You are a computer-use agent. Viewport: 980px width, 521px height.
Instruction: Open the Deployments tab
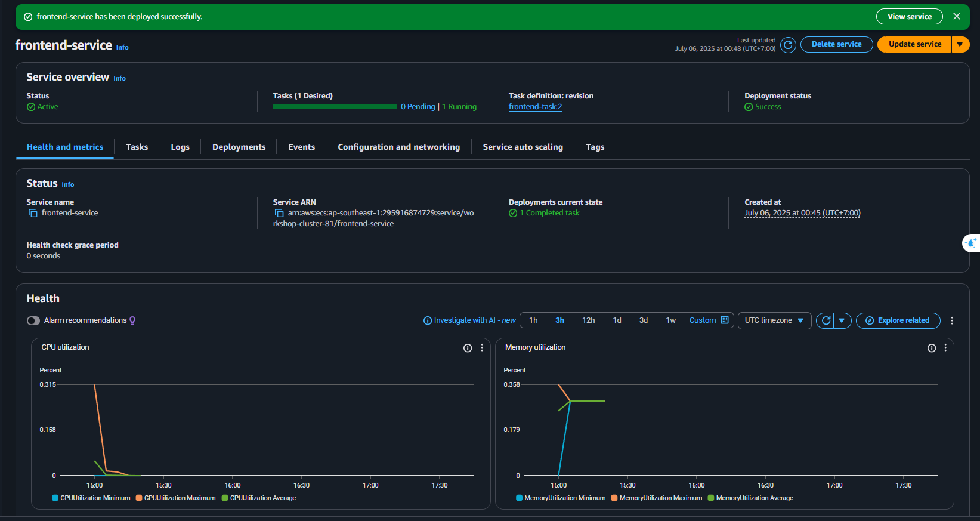(239, 147)
